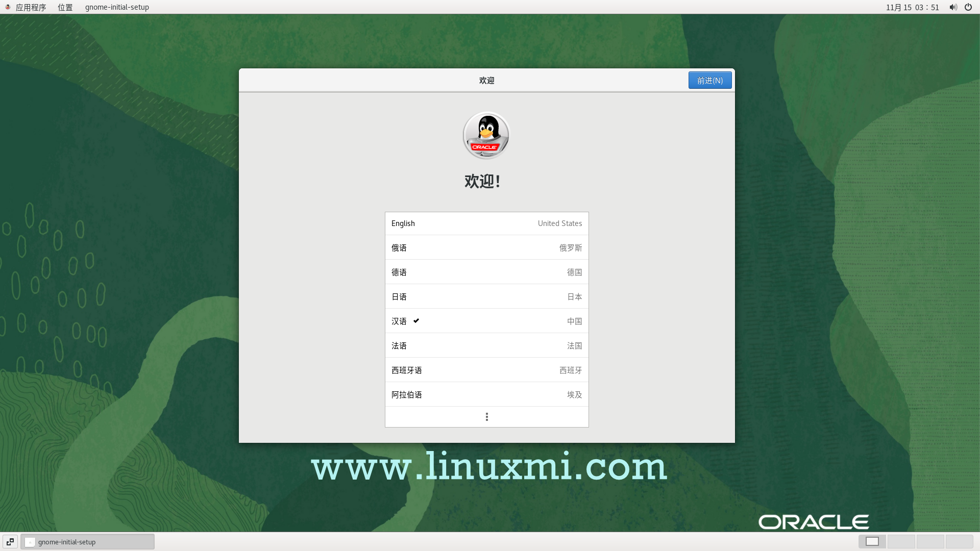Select 德语 German language option
Screen dimensions: 980x551
pos(486,272)
